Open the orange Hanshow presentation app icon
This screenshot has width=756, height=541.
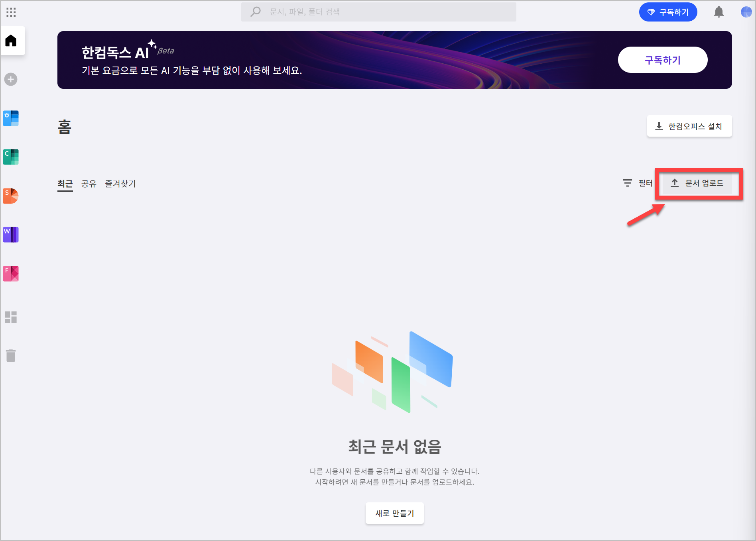click(x=11, y=196)
